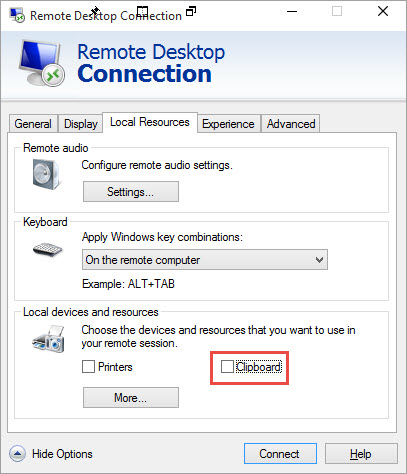The width and height of the screenshot is (407, 474).
Task: Click the Remote Desktop title bar app icon
Action: pyautogui.click(x=17, y=15)
